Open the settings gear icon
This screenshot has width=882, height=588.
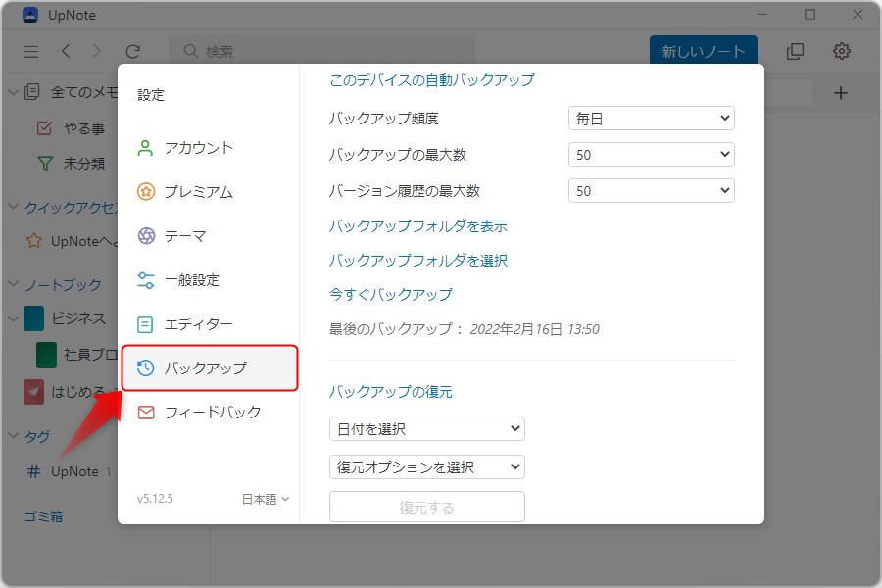point(842,51)
